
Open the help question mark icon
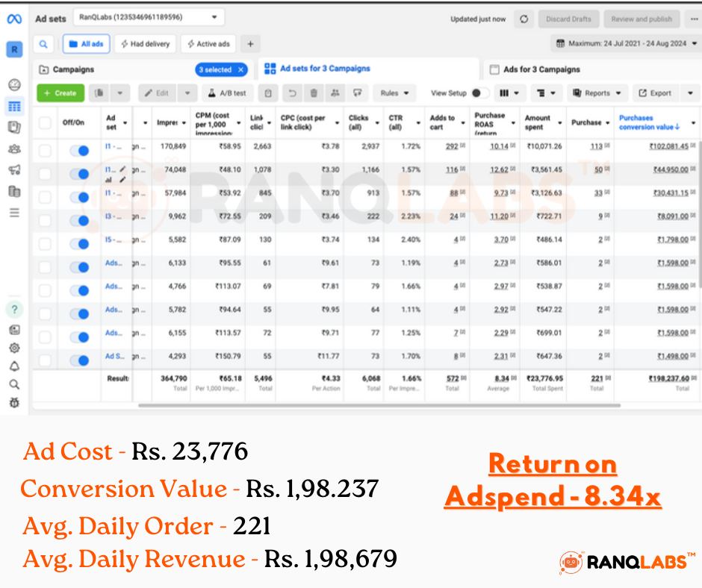[14, 309]
